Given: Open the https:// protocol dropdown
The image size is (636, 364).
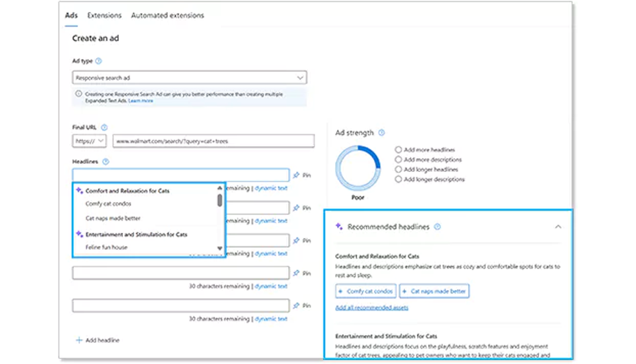Looking at the screenshot, I should (x=88, y=141).
